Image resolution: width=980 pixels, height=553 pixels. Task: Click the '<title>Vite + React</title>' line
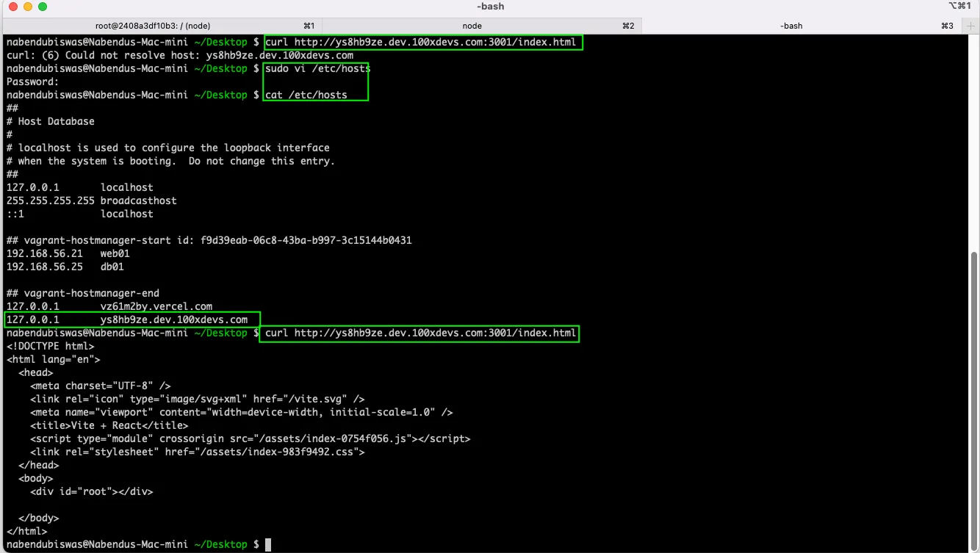click(109, 425)
